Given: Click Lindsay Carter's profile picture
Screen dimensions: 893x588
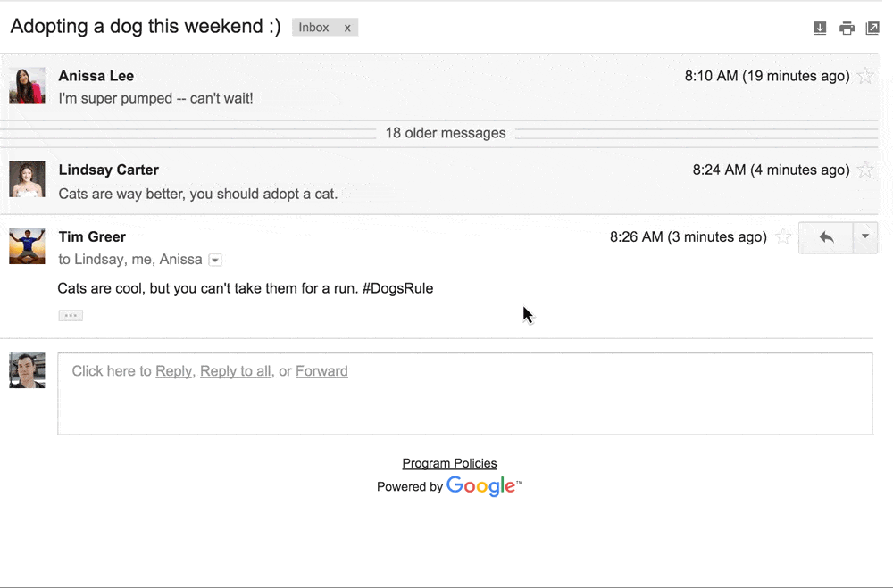Looking at the screenshot, I should (x=27, y=178).
